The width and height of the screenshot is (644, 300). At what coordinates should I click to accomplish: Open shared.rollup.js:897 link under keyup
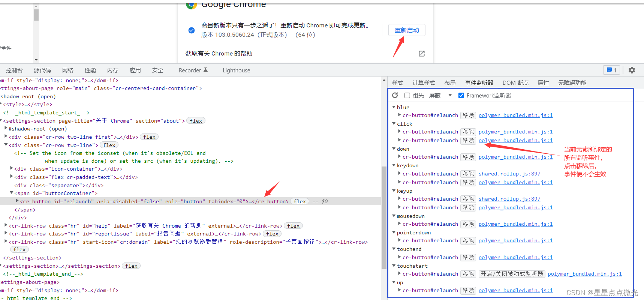509,199
